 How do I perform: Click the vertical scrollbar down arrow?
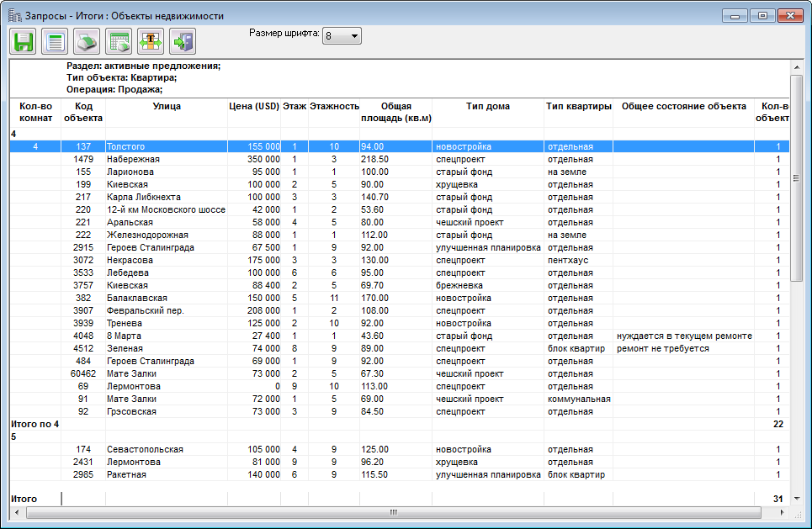796,498
